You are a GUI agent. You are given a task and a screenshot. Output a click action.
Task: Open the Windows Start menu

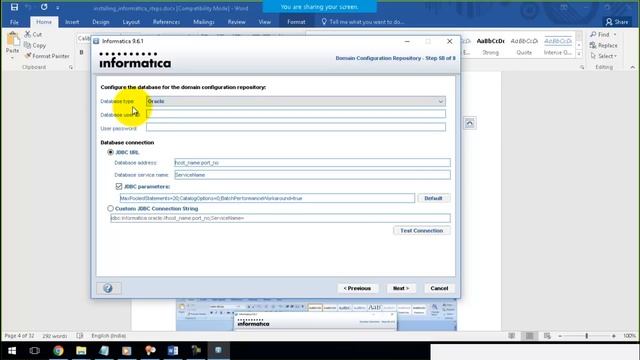click(x=12, y=351)
